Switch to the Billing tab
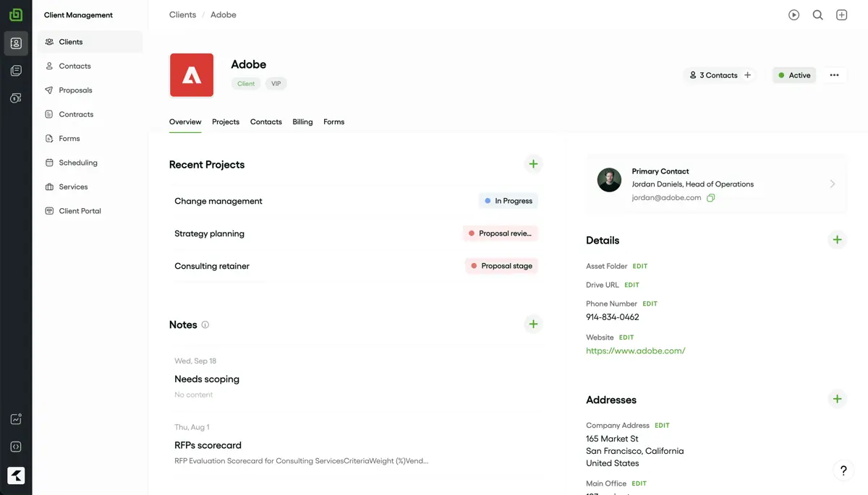868x495 pixels. [302, 122]
